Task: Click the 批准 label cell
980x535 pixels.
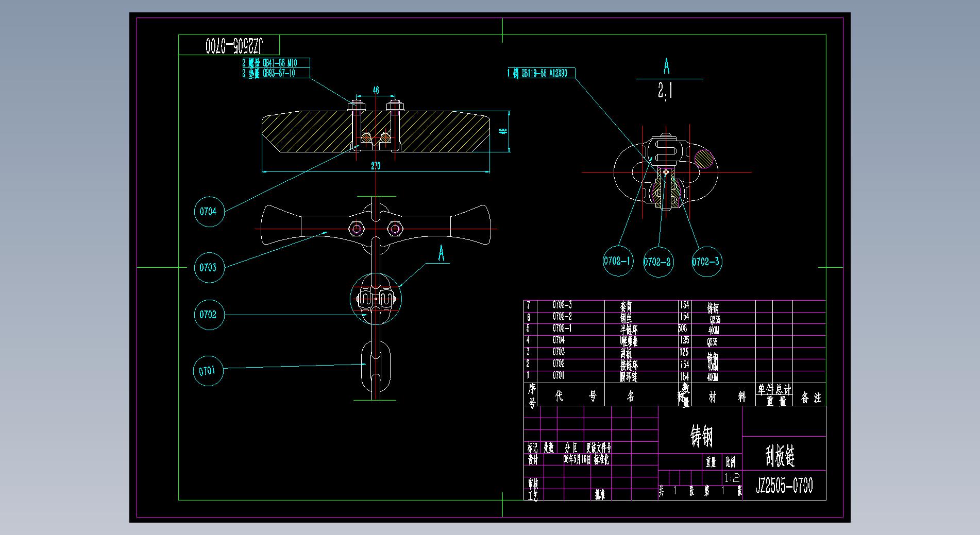Action: pyautogui.click(x=600, y=495)
